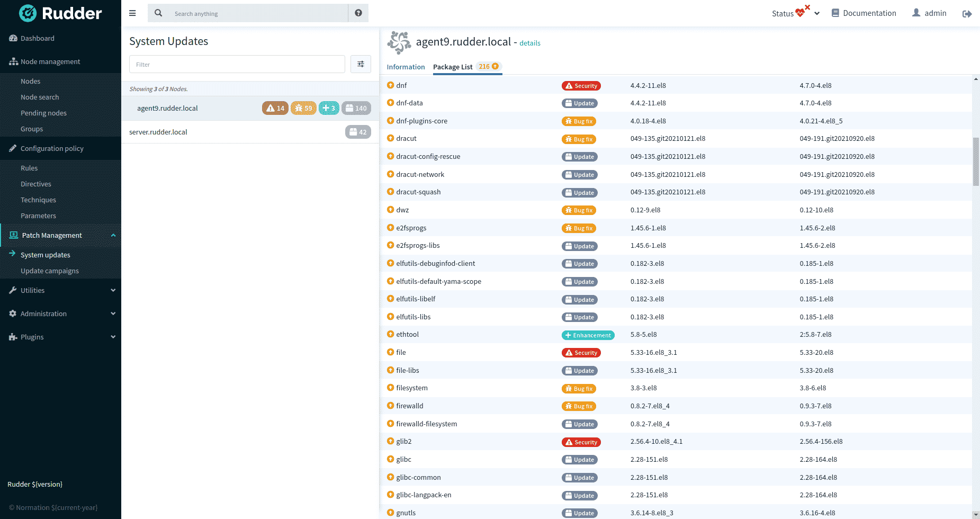This screenshot has width=980, height=519.
Task: Expand the Utilities menu
Action: tap(60, 290)
